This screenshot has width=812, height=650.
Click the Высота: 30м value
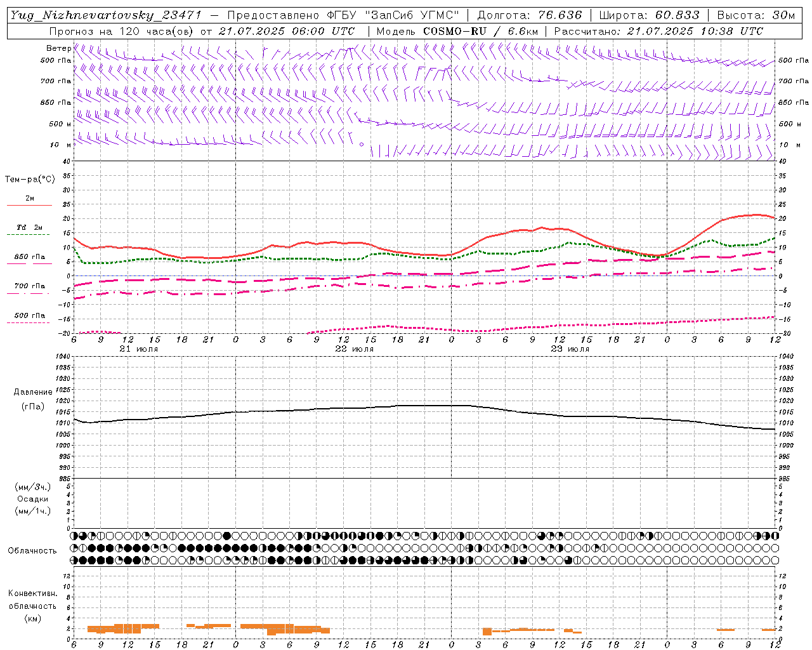click(x=756, y=15)
